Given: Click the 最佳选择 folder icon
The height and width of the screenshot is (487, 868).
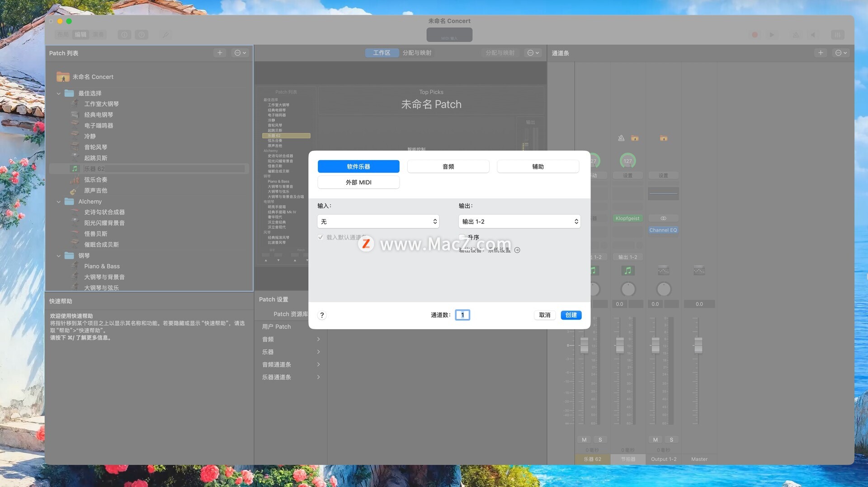Looking at the screenshot, I should pos(69,93).
